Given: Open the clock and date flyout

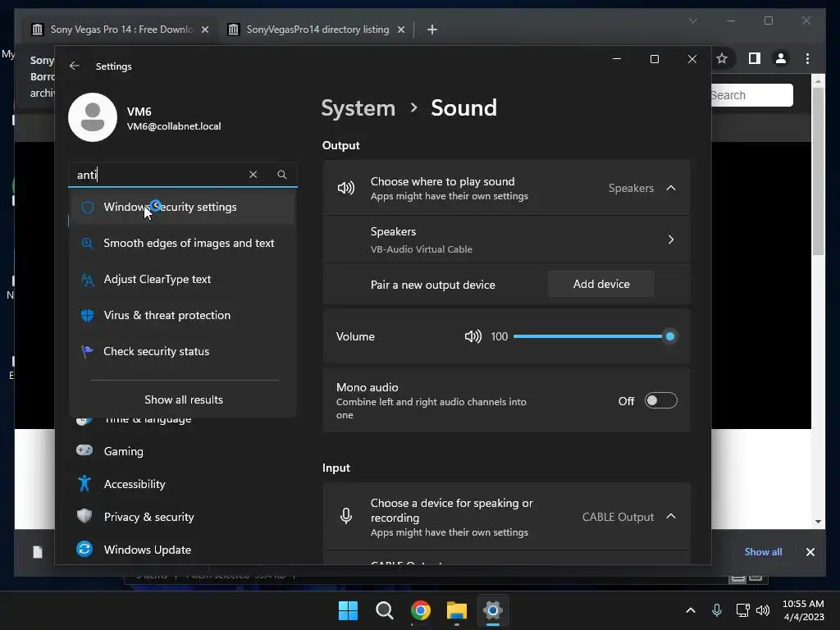Looking at the screenshot, I should click(x=803, y=610).
